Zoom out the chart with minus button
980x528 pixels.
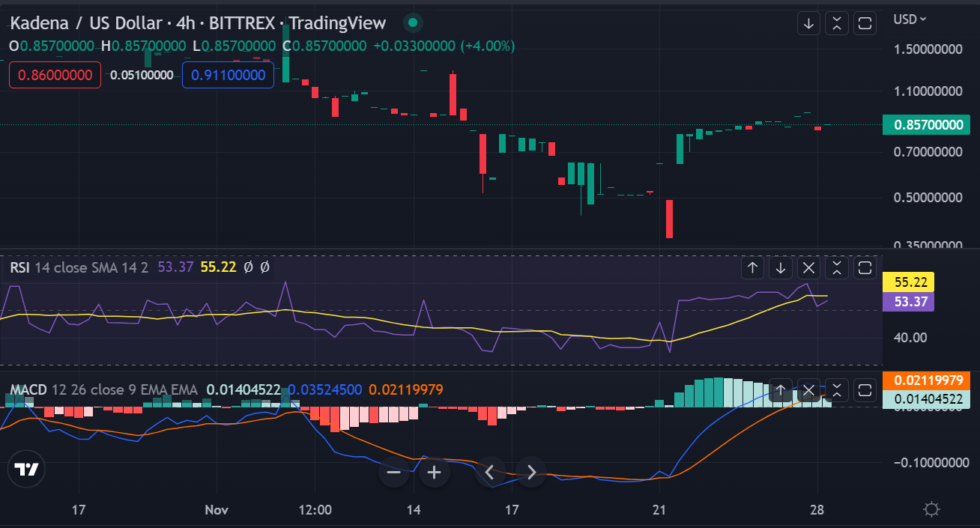pyautogui.click(x=394, y=472)
